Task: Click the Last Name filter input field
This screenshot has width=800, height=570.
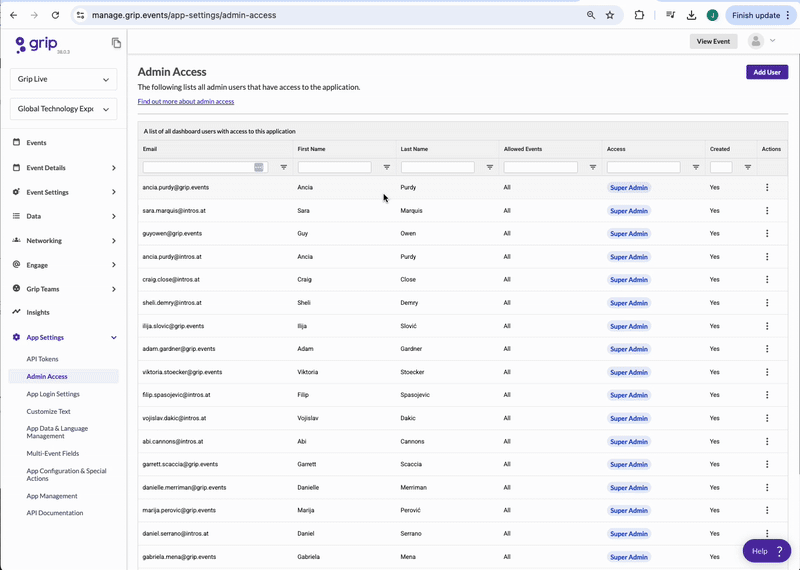Action: [x=438, y=167]
